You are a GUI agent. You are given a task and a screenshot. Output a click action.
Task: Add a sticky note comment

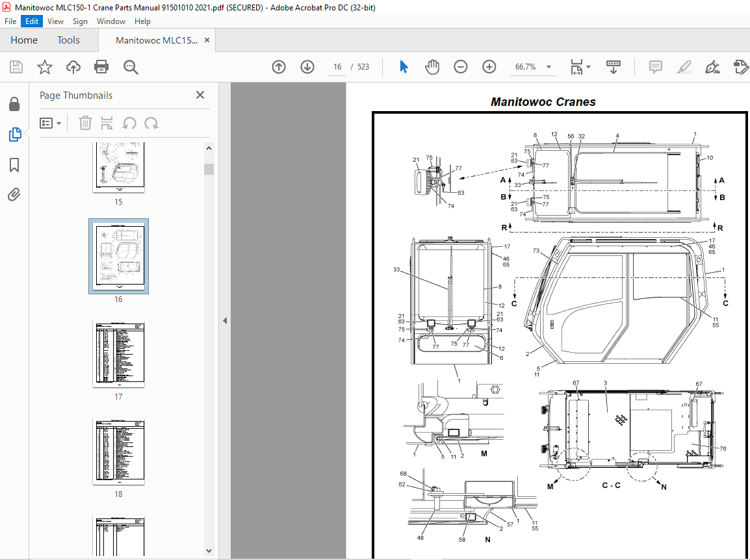[655, 67]
